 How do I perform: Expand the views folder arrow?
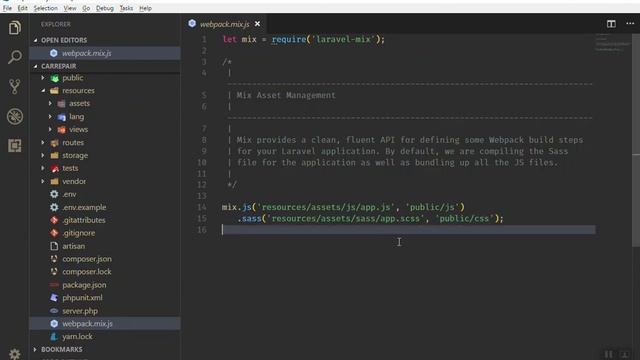click(x=50, y=129)
